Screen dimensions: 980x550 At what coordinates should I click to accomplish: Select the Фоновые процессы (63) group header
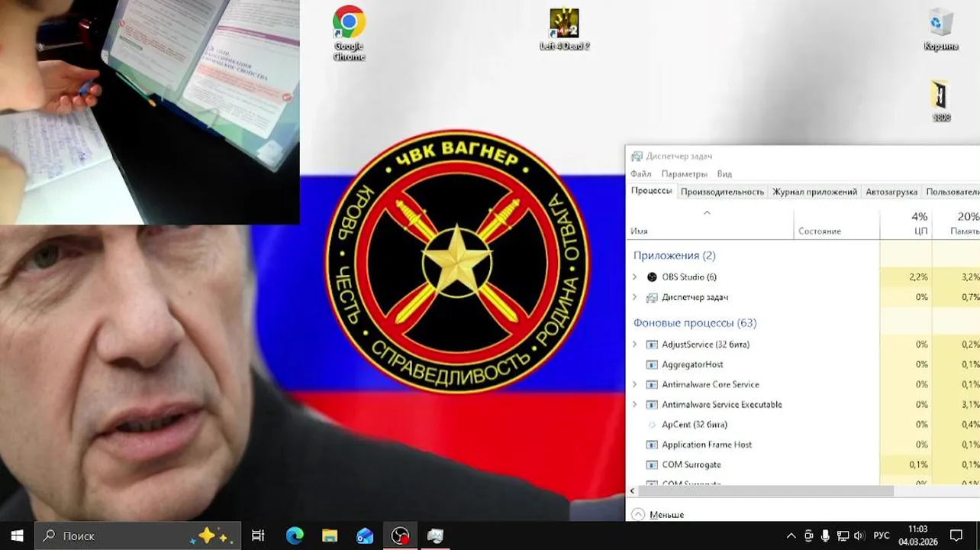point(695,323)
